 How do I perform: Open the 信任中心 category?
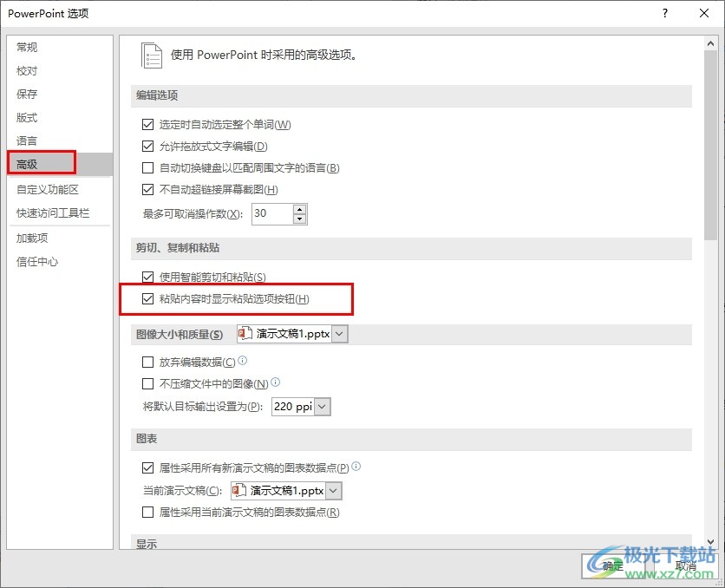coord(60,262)
